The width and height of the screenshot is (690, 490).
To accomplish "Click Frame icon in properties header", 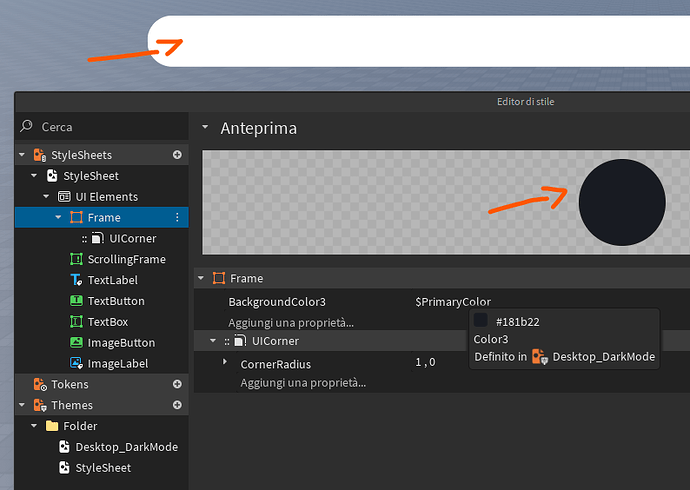I will coord(219,278).
